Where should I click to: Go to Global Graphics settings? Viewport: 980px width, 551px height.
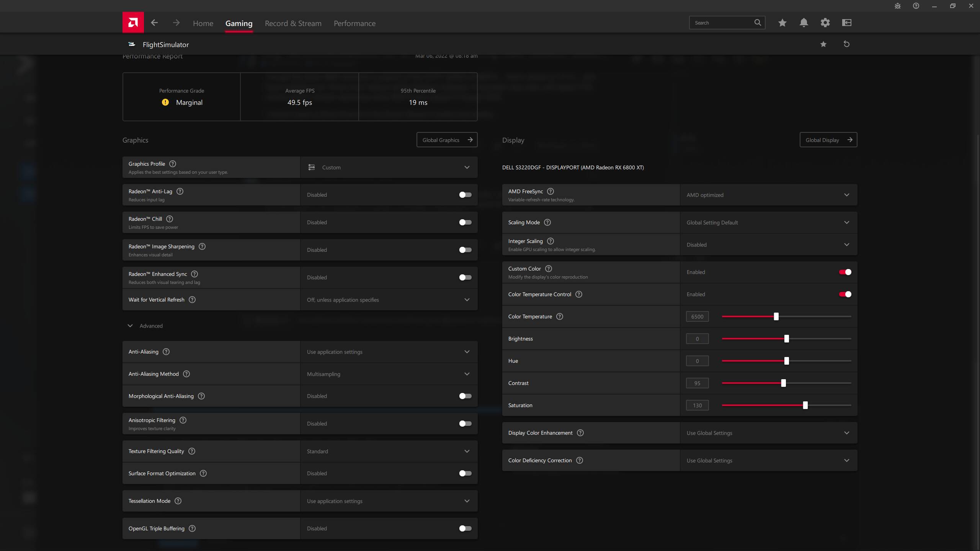coord(447,140)
